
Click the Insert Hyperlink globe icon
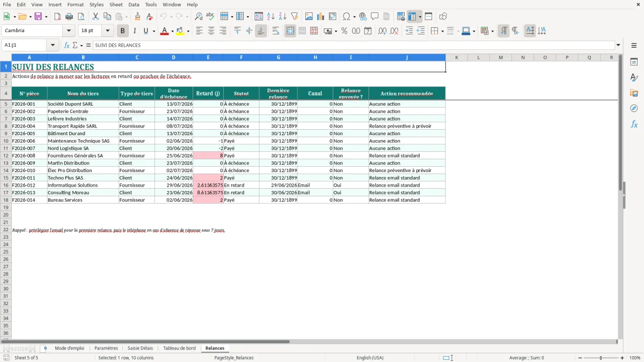click(x=363, y=17)
